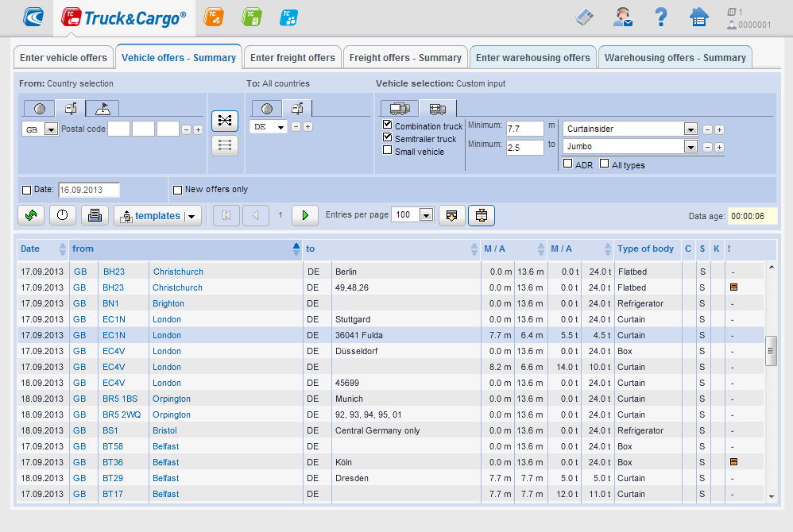Expand the Curtainsider body type dropdown
The image size is (793, 532).
point(690,129)
